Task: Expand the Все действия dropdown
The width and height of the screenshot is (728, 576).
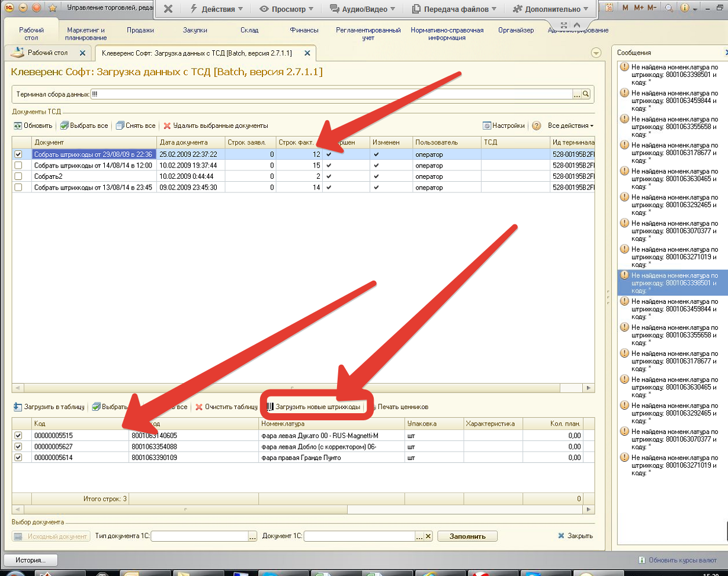Action: coord(570,126)
